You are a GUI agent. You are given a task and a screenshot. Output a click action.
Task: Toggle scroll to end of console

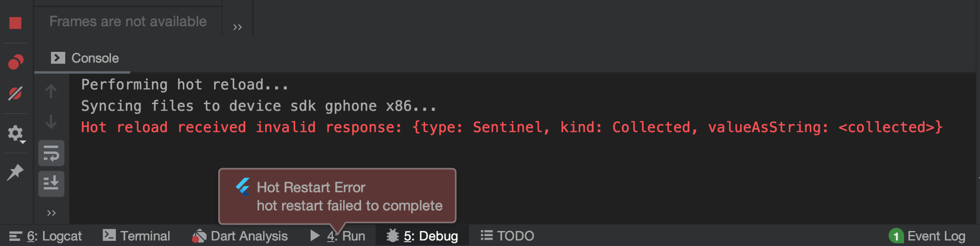point(51,184)
